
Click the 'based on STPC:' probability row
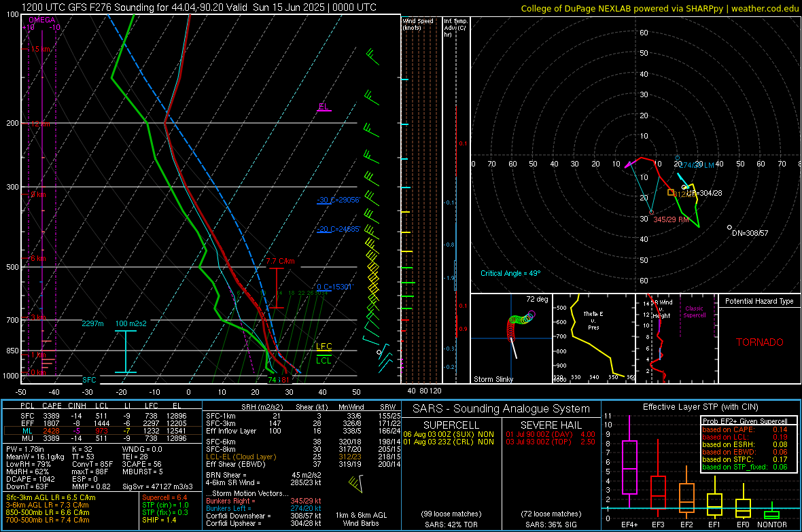pyautogui.click(x=745, y=459)
